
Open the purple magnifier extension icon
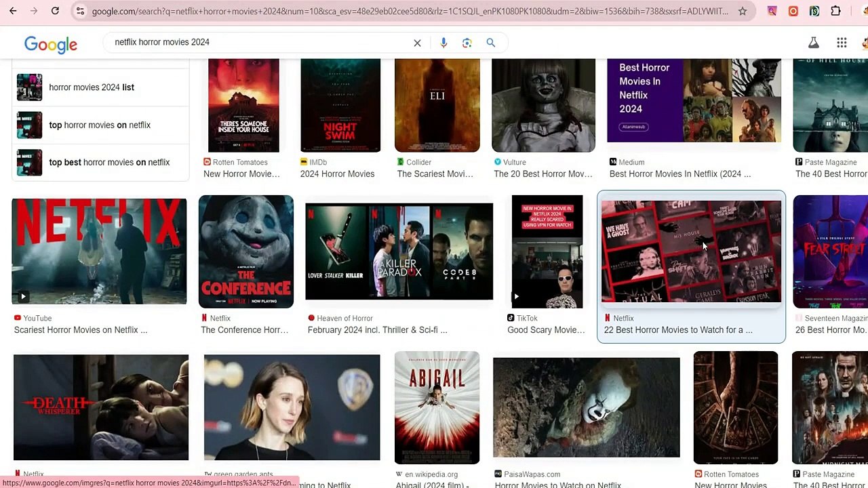point(772,11)
